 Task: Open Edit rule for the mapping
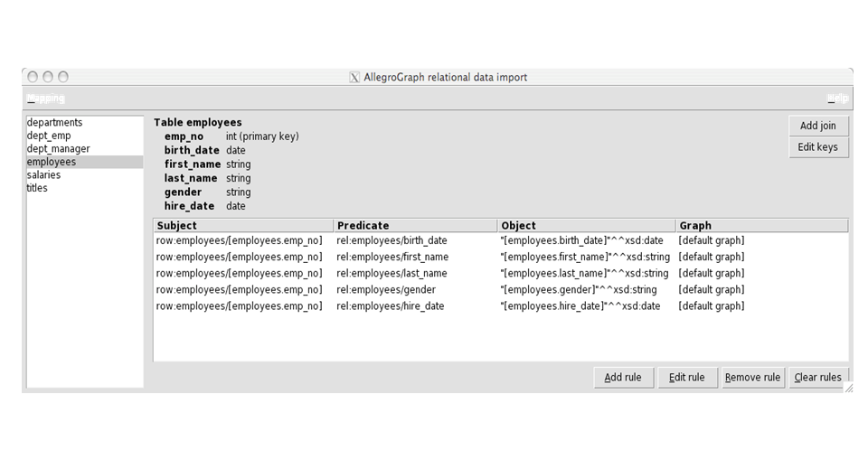(x=687, y=377)
